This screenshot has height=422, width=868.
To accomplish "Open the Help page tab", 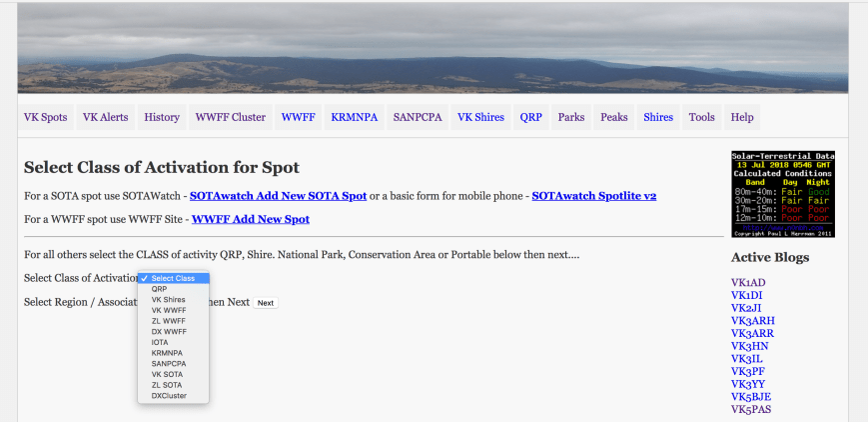I will tap(742, 117).
